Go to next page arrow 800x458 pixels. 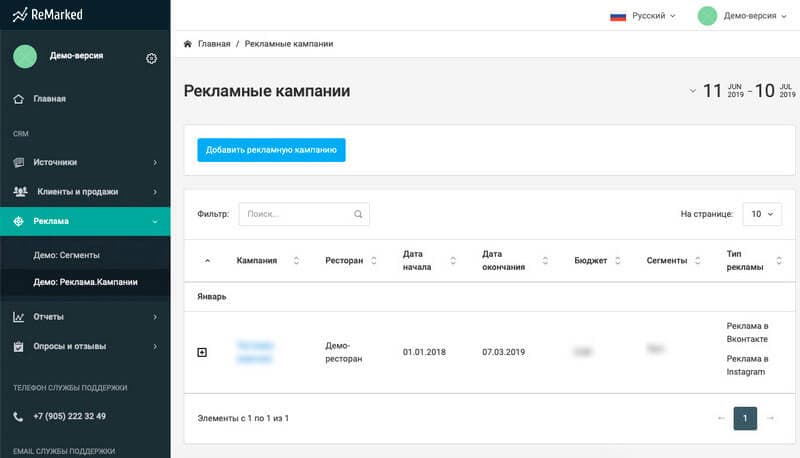click(x=770, y=418)
